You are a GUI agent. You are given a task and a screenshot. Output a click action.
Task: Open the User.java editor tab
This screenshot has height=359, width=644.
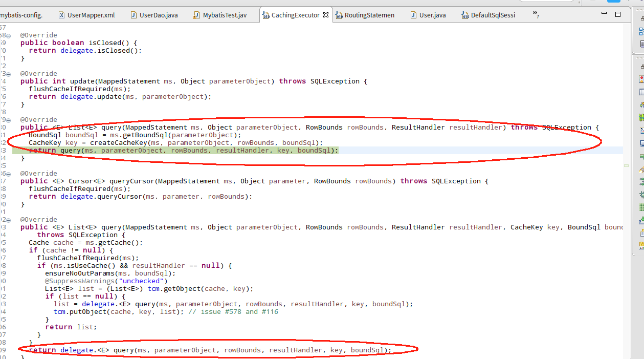pyautogui.click(x=428, y=15)
